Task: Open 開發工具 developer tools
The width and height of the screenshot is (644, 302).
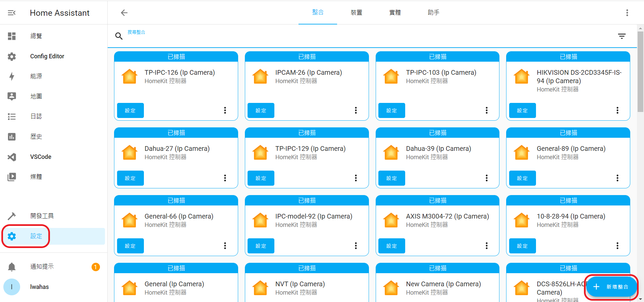Action: (42, 216)
